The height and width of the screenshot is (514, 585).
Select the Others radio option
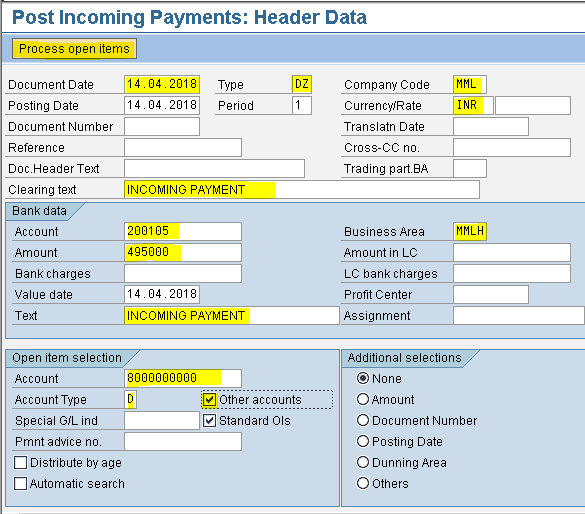(x=363, y=483)
